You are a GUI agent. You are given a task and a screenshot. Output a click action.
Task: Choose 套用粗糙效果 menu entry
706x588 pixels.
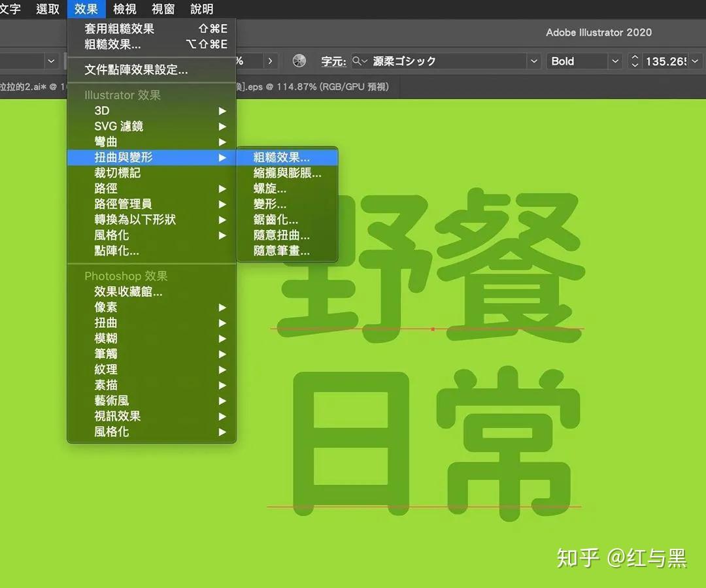pos(152,29)
